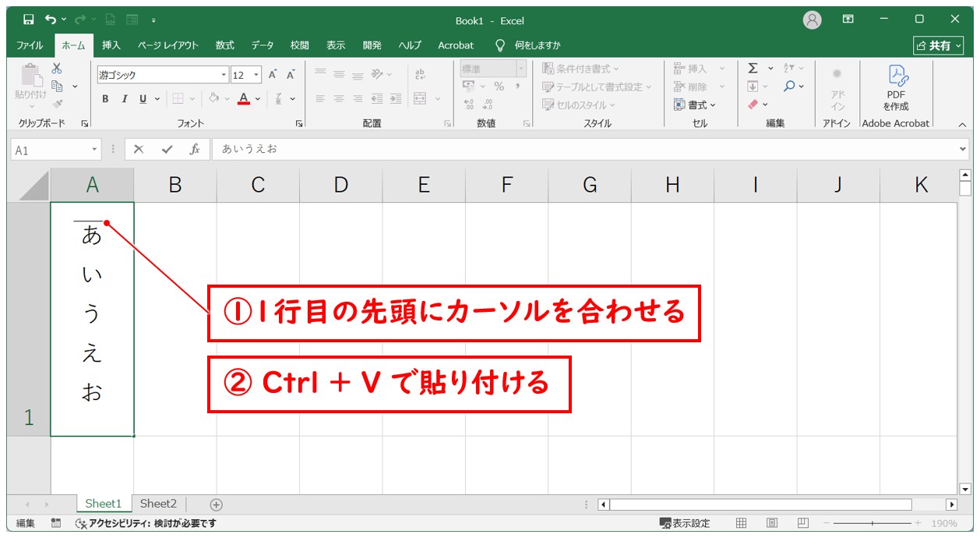Click the macro recording icon in the status bar
Image resolution: width=980 pixels, height=538 pixels.
point(56,523)
